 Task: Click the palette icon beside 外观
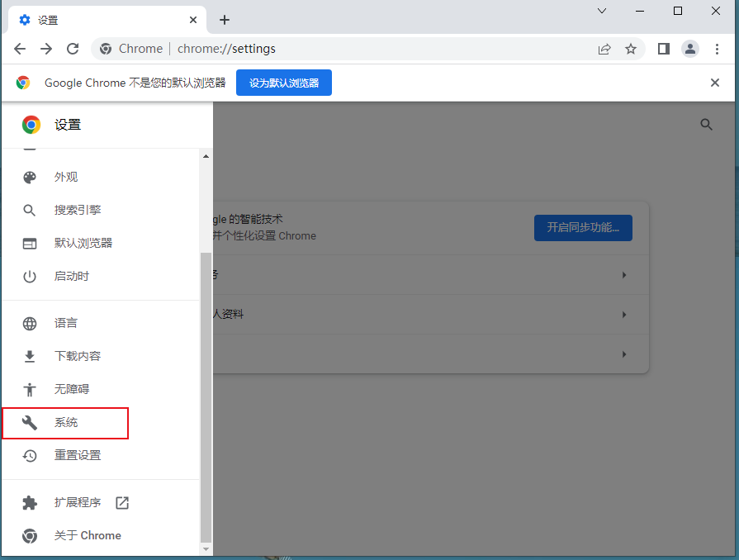tap(30, 178)
